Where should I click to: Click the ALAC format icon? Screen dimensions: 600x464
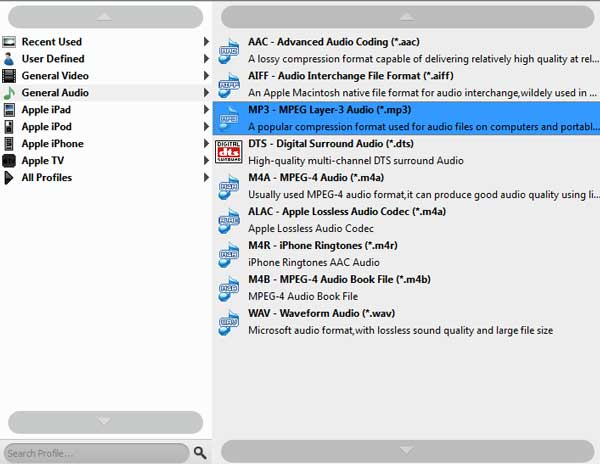(228, 220)
